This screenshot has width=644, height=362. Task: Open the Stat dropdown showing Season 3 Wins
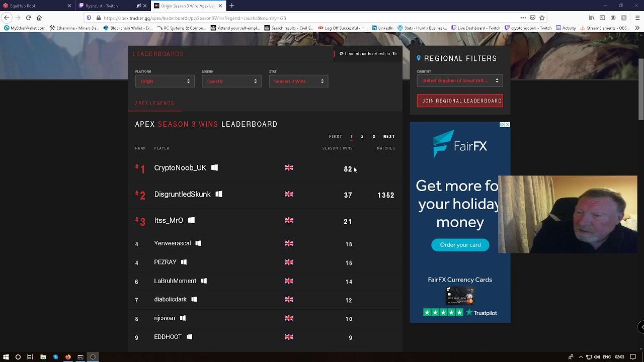(x=298, y=81)
